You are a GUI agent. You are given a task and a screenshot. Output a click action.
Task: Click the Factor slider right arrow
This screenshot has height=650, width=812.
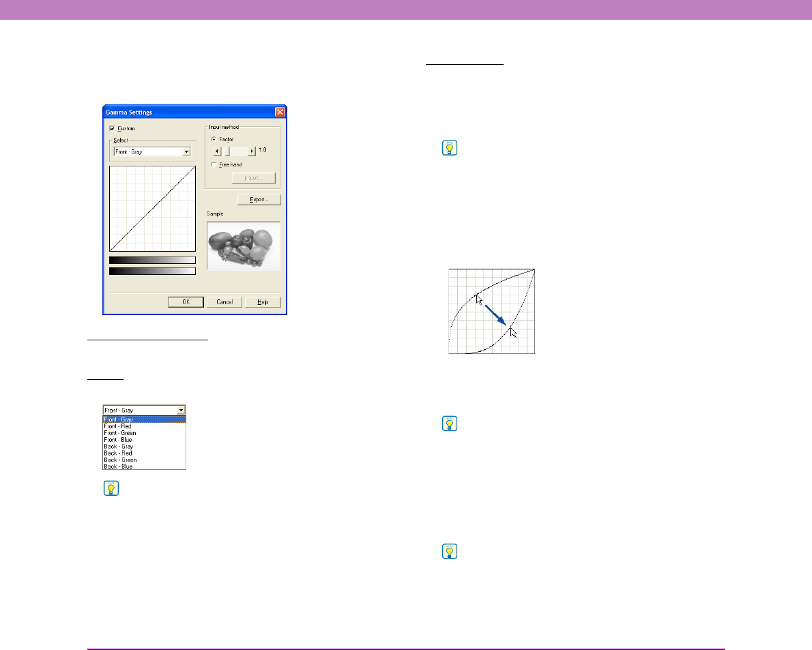point(252,151)
